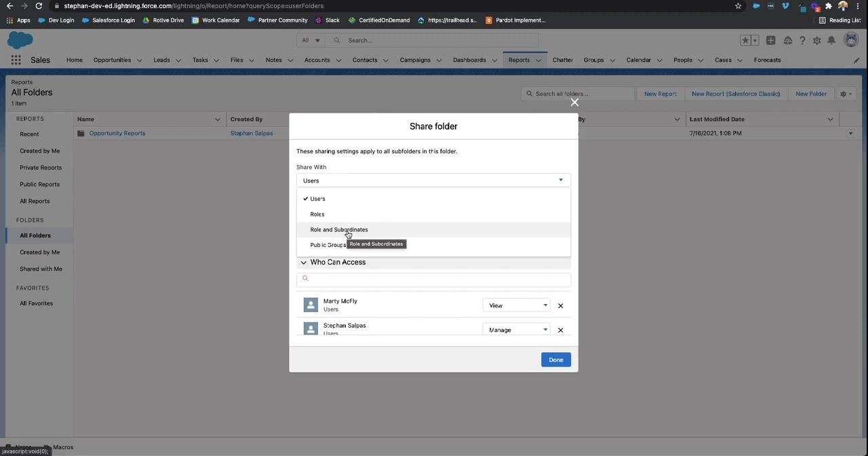This screenshot has width=868, height=456.
Task: Open Last Modified Date column menu
Action: pos(830,119)
